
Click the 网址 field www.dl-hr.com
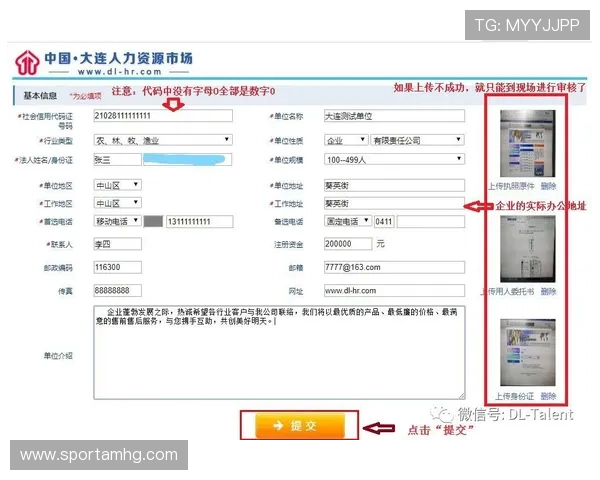point(394,291)
